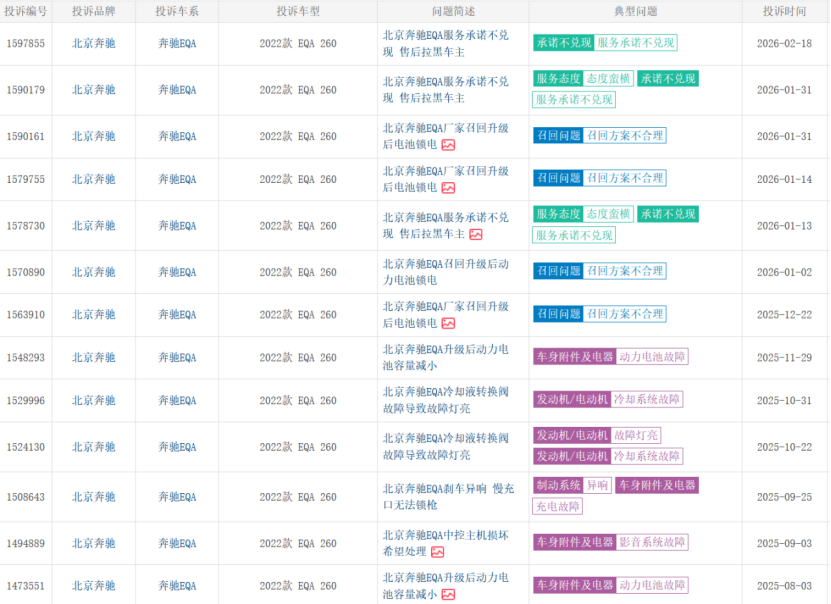
Task: Click 态度蛮横 tag in row 1590179
Action: pos(609,79)
